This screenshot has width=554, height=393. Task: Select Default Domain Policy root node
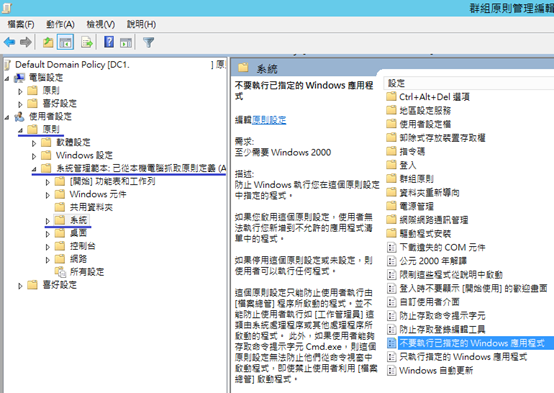point(72,65)
